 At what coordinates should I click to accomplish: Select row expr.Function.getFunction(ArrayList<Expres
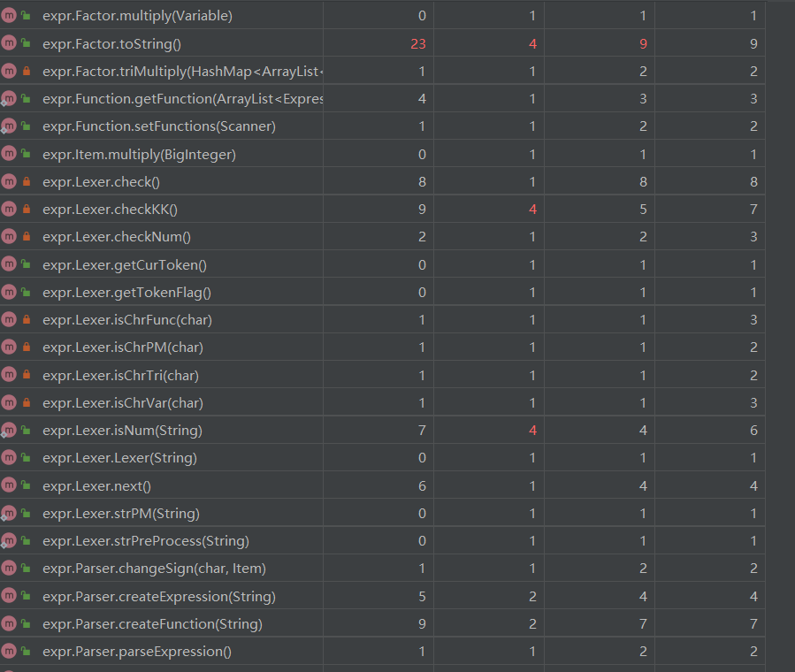(383, 98)
